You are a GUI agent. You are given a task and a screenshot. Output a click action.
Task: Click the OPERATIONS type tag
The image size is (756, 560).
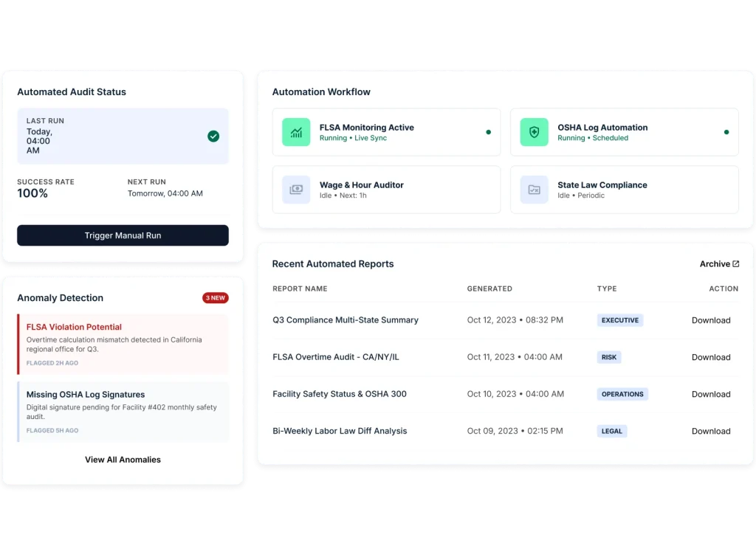pos(622,394)
